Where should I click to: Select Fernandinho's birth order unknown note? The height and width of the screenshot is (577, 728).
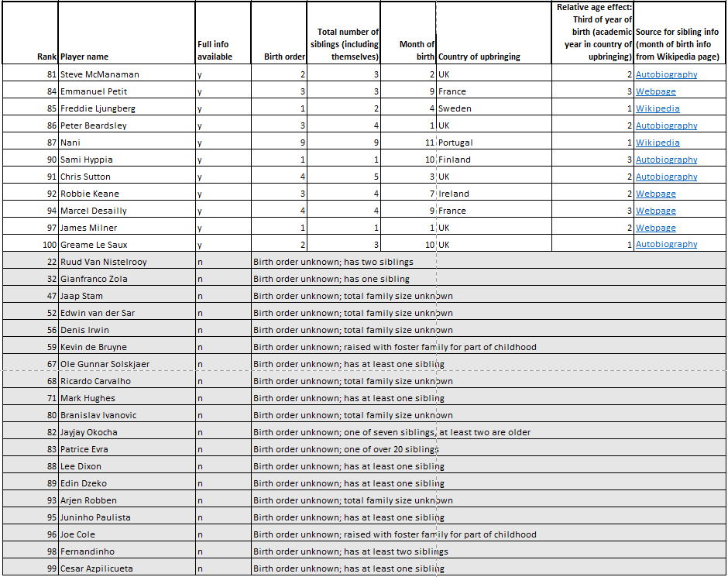pyautogui.click(x=352, y=551)
